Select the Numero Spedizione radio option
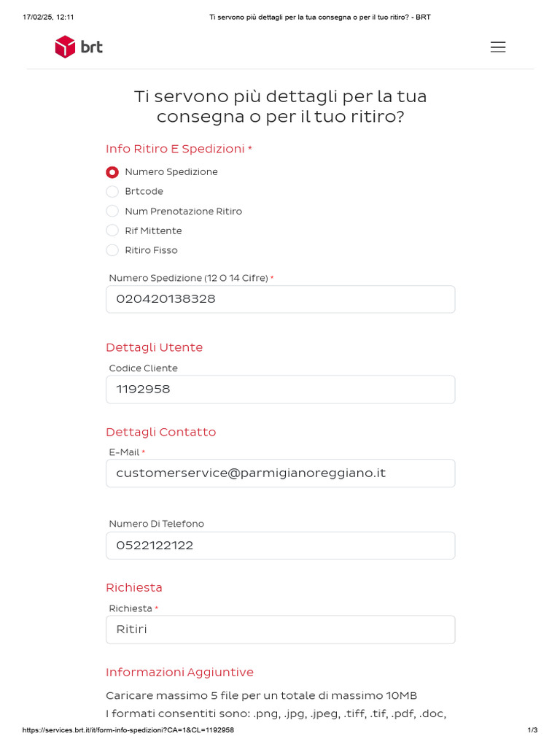560x747 pixels. [x=112, y=172]
